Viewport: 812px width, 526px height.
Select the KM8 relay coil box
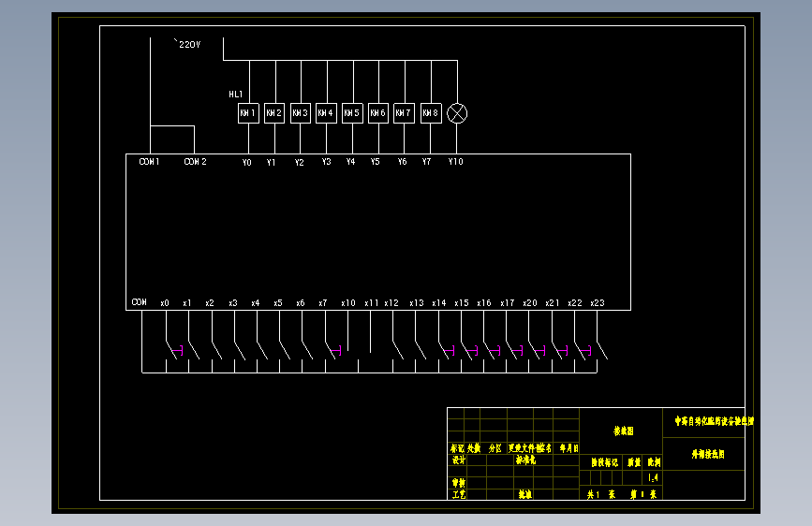tap(431, 113)
